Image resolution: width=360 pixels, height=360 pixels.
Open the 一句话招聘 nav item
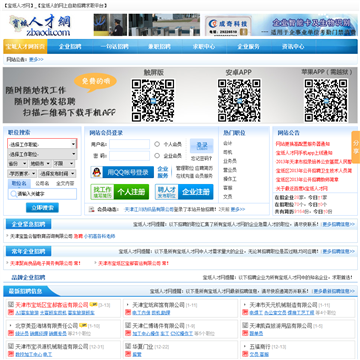coord(114,47)
